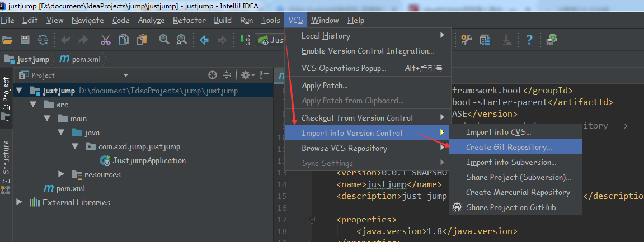The height and width of the screenshot is (242, 644).
Task: Click the SDK Manager download icon
Action: pyautogui.click(x=507, y=40)
